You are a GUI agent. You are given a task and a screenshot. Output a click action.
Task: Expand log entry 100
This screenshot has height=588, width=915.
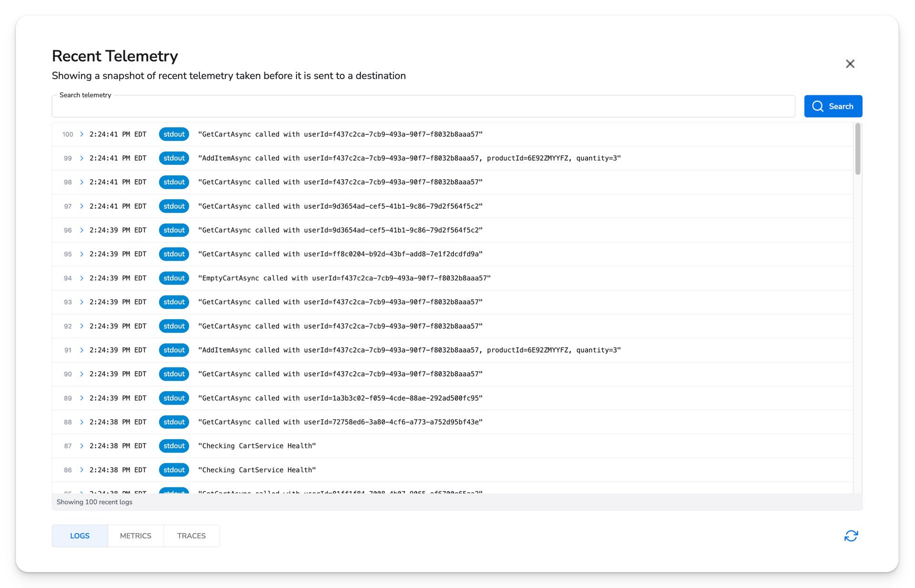point(81,134)
